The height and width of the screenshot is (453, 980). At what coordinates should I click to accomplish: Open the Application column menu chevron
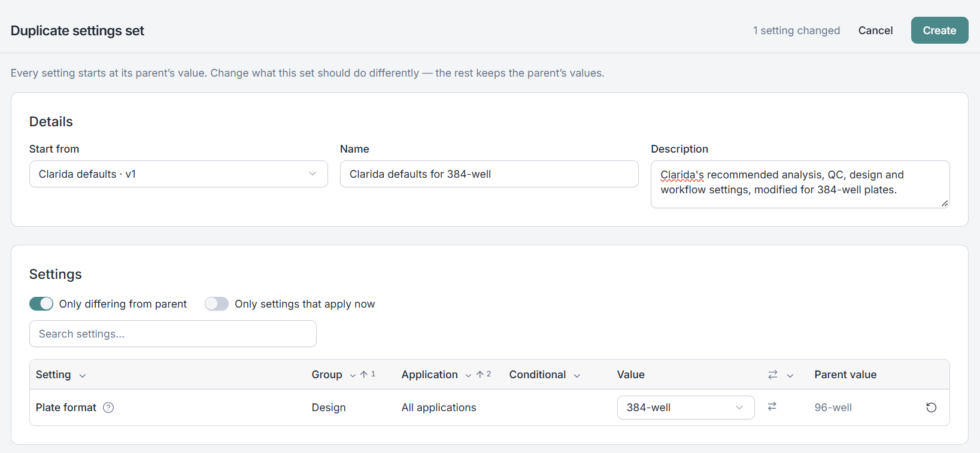coord(468,376)
